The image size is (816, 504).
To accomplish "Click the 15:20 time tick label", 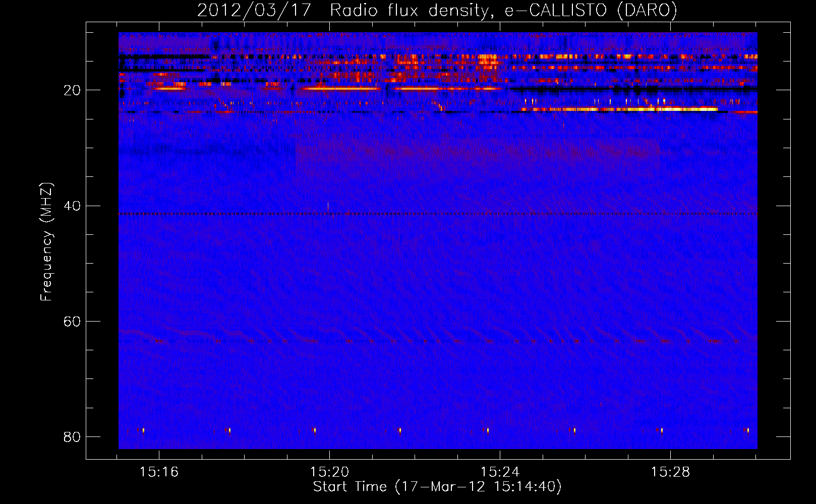I will (329, 472).
